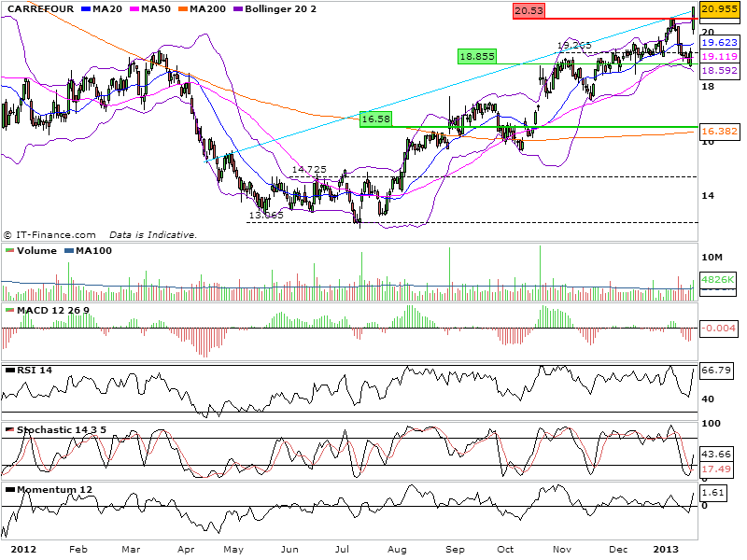Click the MA100 volume legend label
Screen dimensions: 747x560
point(94,250)
